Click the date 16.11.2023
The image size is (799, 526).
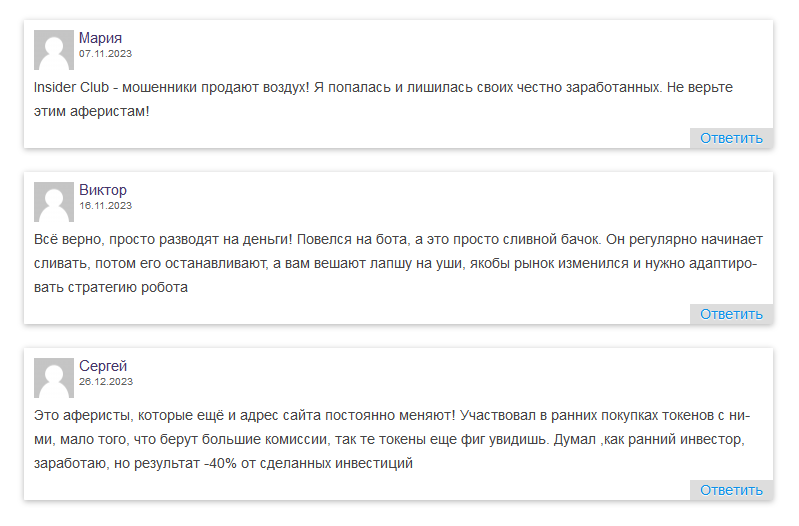coord(105,205)
